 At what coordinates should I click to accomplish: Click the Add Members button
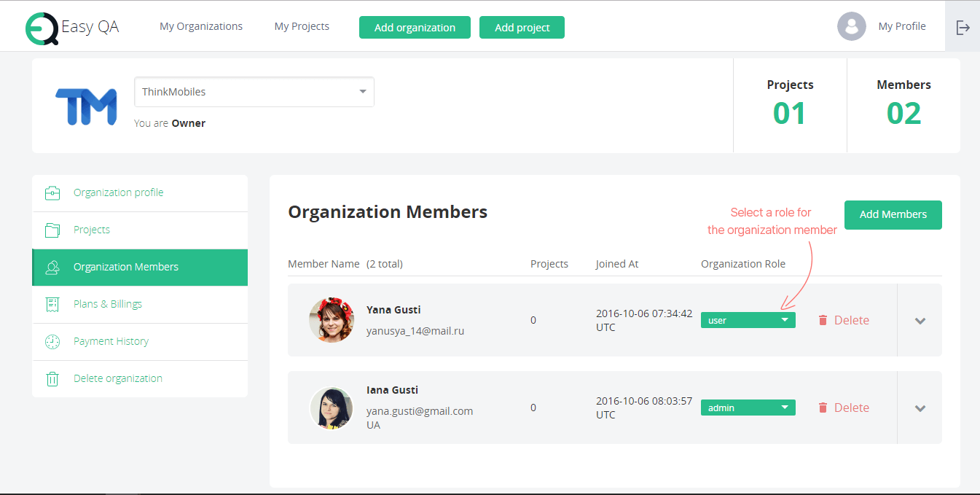point(893,215)
